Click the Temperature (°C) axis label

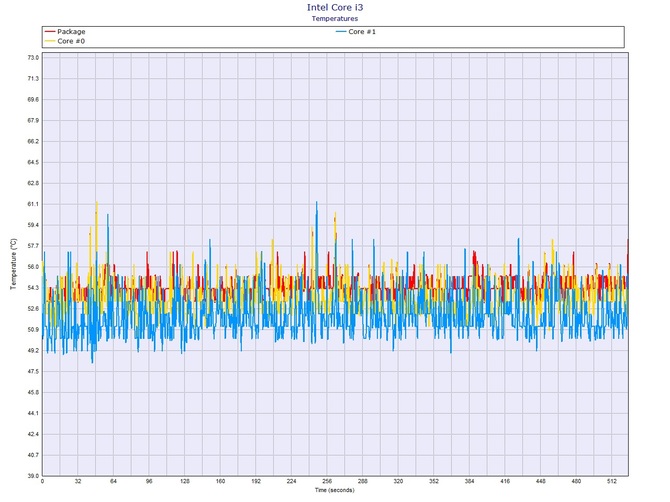(x=13, y=264)
